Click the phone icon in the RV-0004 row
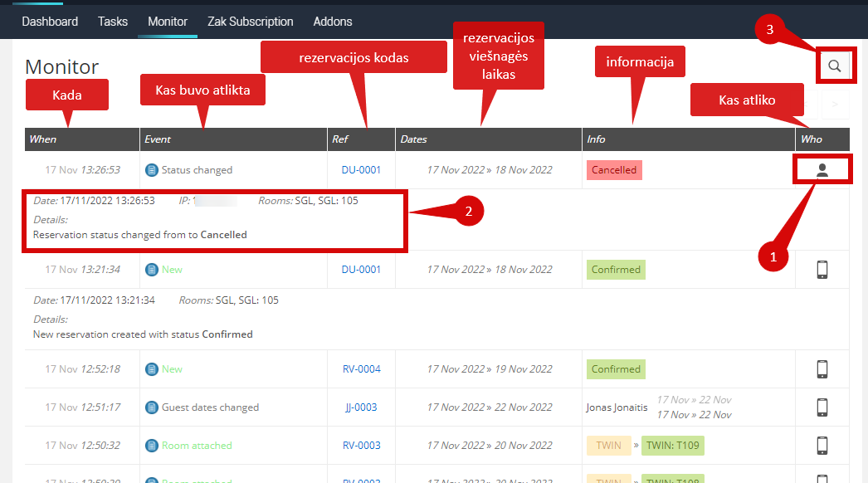 [822, 369]
